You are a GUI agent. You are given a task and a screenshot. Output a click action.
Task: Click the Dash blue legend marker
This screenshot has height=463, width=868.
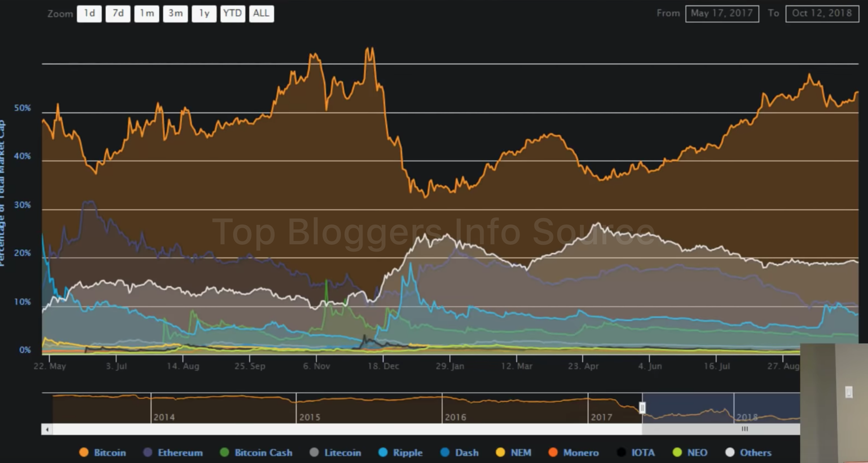click(445, 452)
